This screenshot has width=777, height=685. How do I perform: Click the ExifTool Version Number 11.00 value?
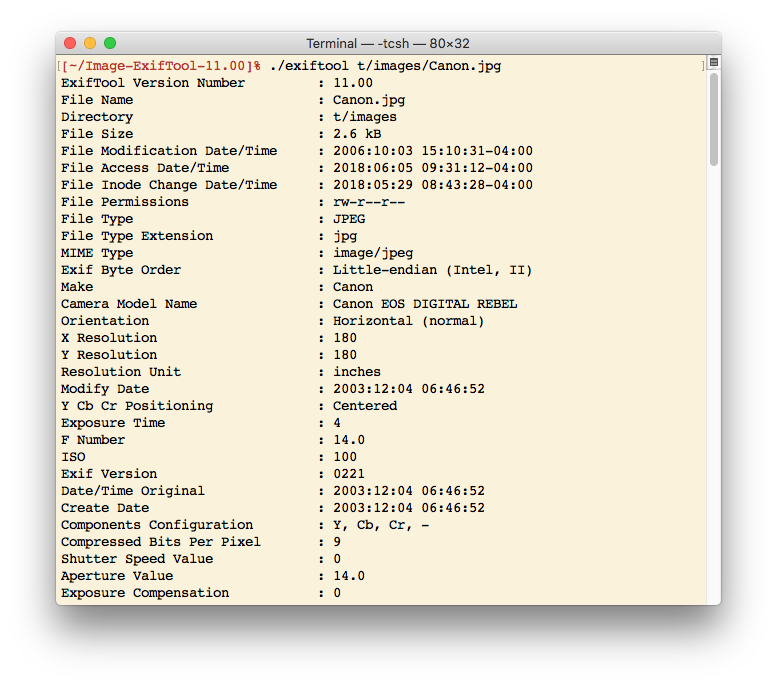(353, 83)
